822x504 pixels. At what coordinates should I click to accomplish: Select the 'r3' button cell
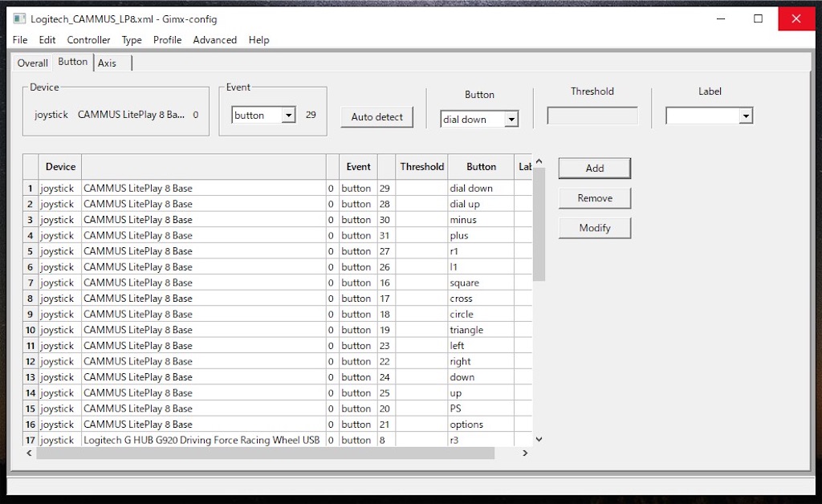481,440
